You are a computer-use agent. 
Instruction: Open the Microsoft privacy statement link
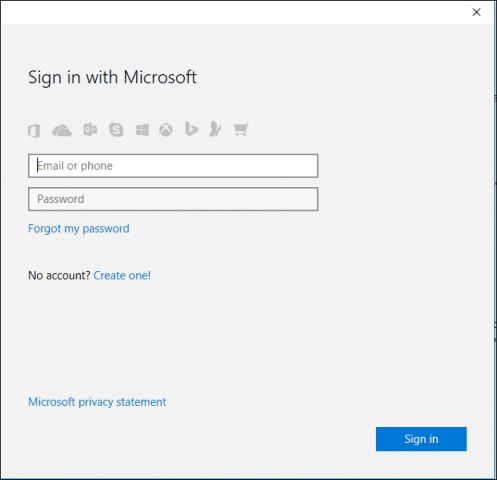coord(97,402)
